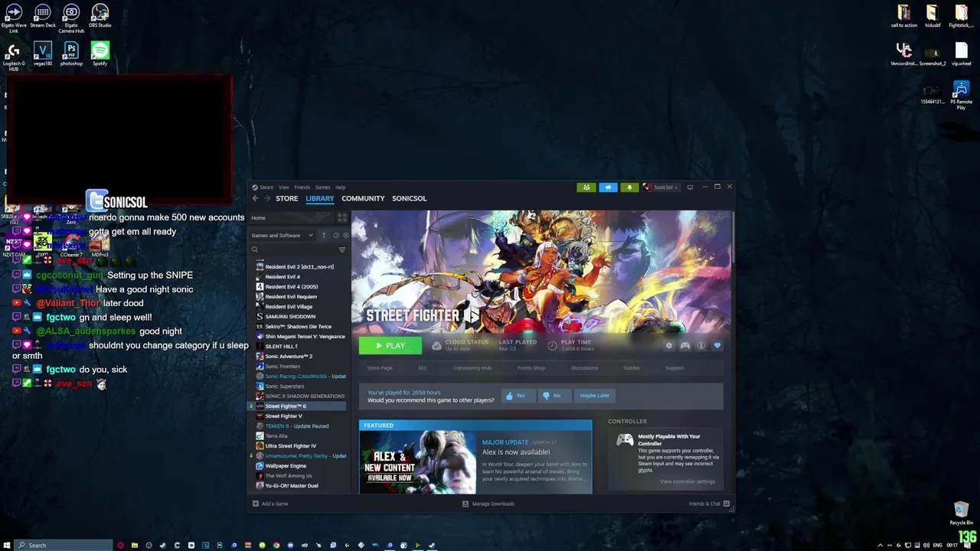The width and height of the screenshot is (980, 551).
Task: Click the recent activity clock filter icon
Action: coord(335,235)
